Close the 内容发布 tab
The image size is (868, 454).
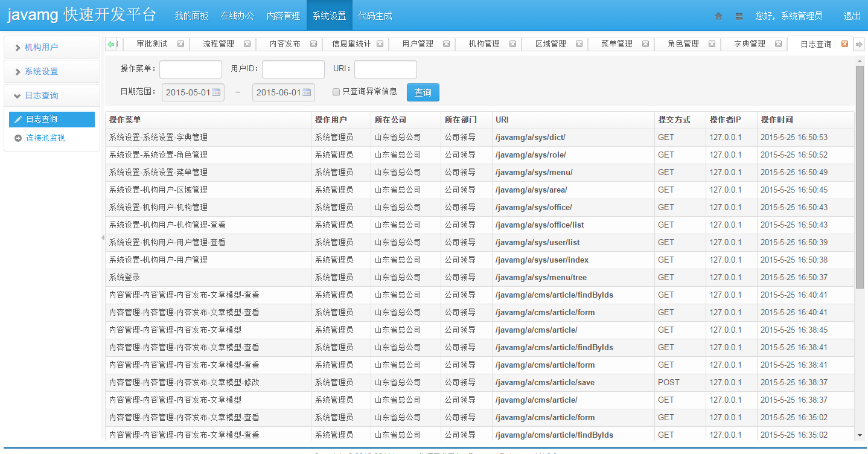(x=313, y=43)
